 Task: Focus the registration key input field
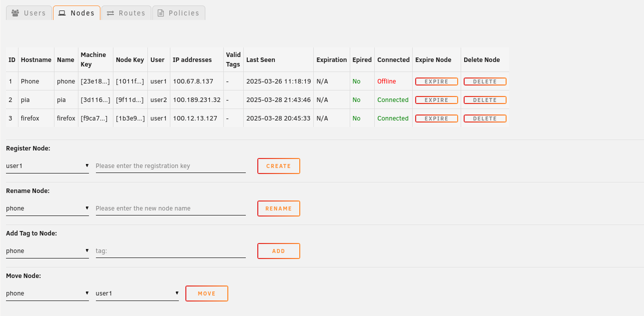(171, 165)
